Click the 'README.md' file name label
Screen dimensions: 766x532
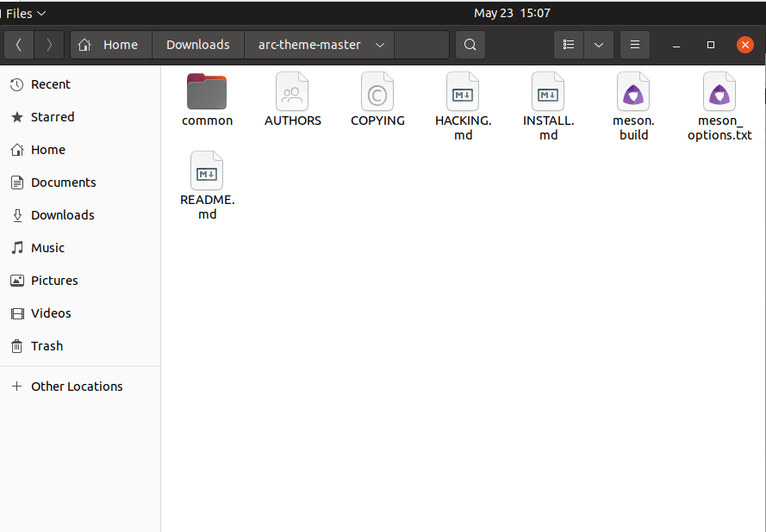click(207, 207)
